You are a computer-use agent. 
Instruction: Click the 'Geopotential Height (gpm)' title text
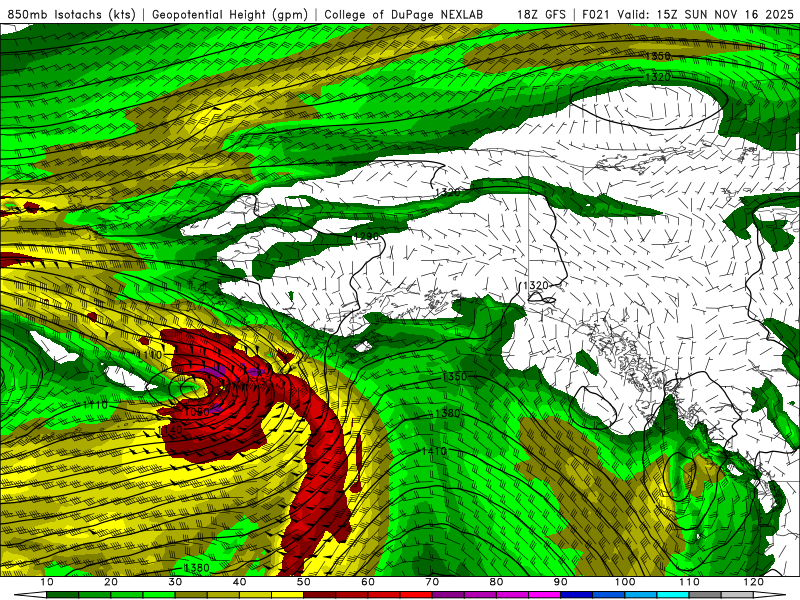tap(230, 14)
